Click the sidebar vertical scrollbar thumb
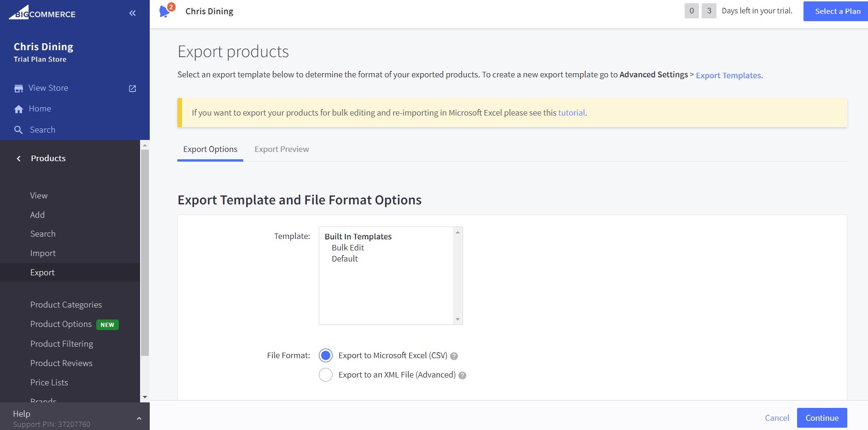868x430 pixels. point(145,253)
